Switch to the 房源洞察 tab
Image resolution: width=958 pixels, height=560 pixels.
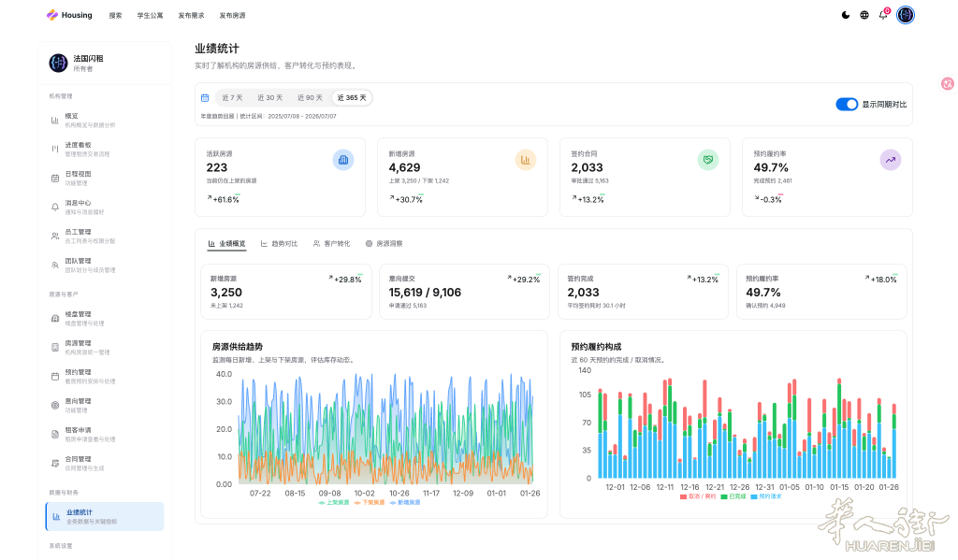[x=385, y=244]
